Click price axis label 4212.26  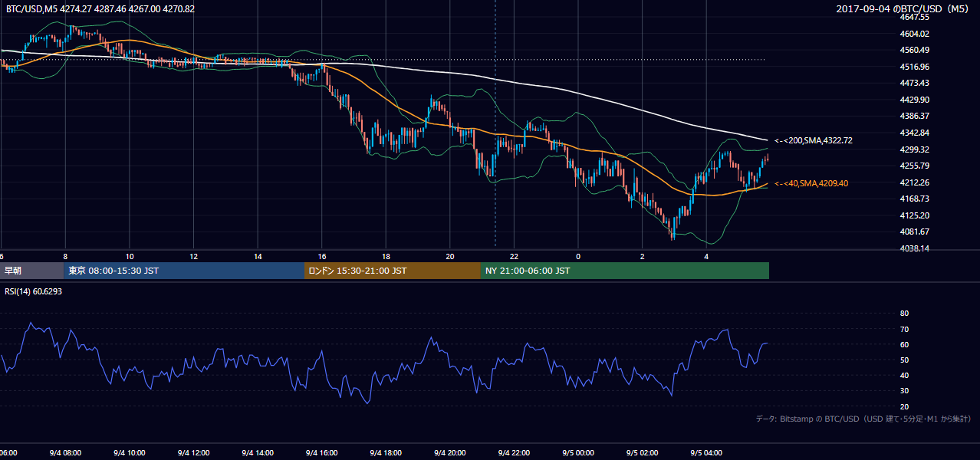coord(914,182)
